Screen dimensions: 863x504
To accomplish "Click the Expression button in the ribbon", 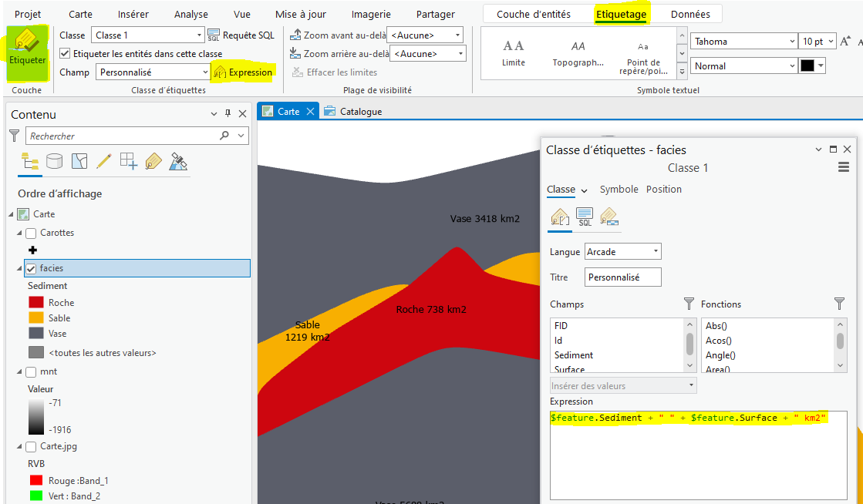I will pos(242,72).
